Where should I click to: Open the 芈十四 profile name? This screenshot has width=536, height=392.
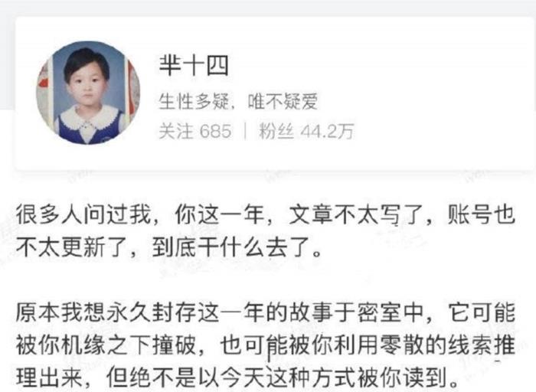coord(194,65)
